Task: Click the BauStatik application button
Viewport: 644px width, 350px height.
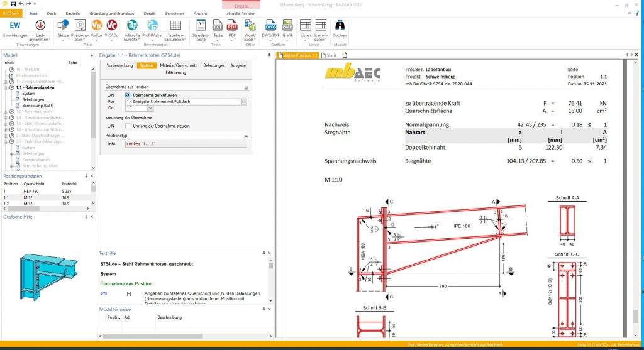Action: coord(11,14)
